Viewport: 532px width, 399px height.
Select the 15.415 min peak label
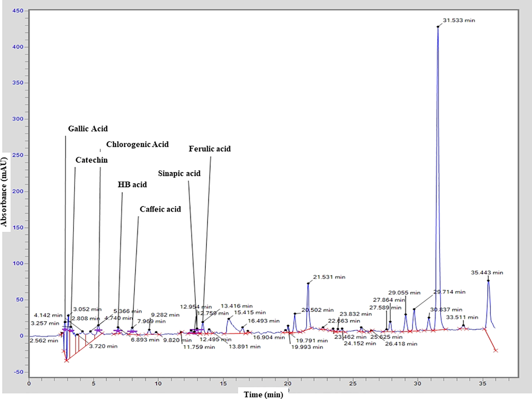250,313
